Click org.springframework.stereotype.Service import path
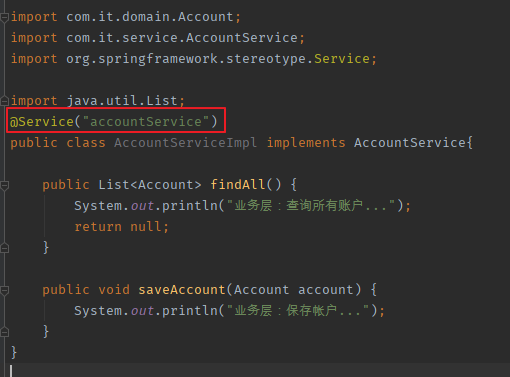The height and width of the screenshot is (377, 510). coord(218,59)
